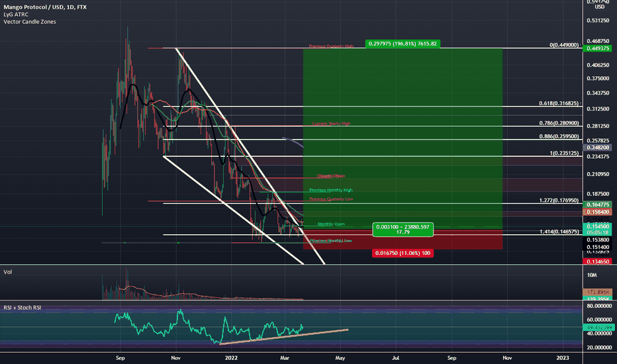Click the 0.343750 price axis value
This screenshot has height=364, width=617.
[598, 93]
